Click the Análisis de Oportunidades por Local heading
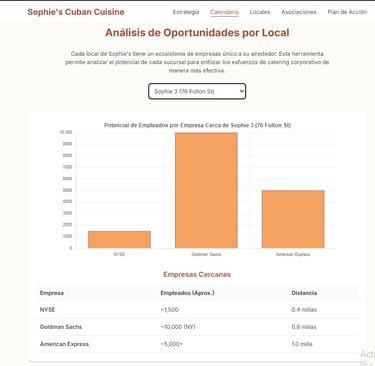The width and height of the screenshot is (375, 366). (197, 33)
